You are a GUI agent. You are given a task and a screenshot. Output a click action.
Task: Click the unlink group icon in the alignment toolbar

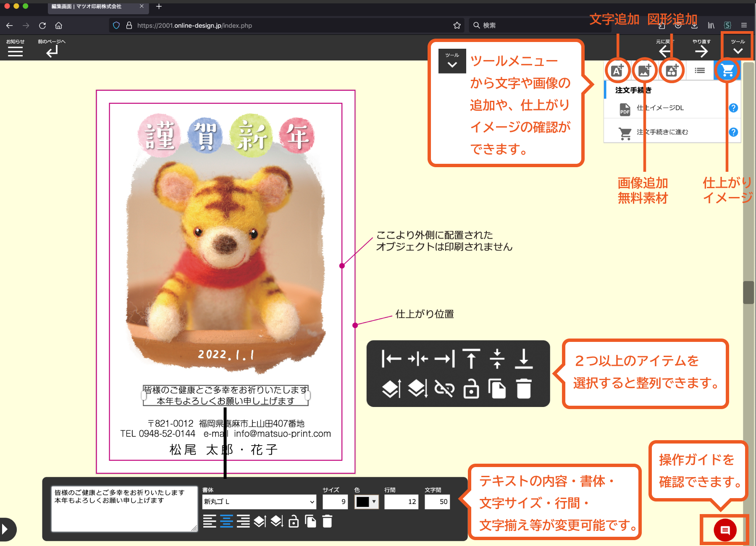(x=444, y=388)
